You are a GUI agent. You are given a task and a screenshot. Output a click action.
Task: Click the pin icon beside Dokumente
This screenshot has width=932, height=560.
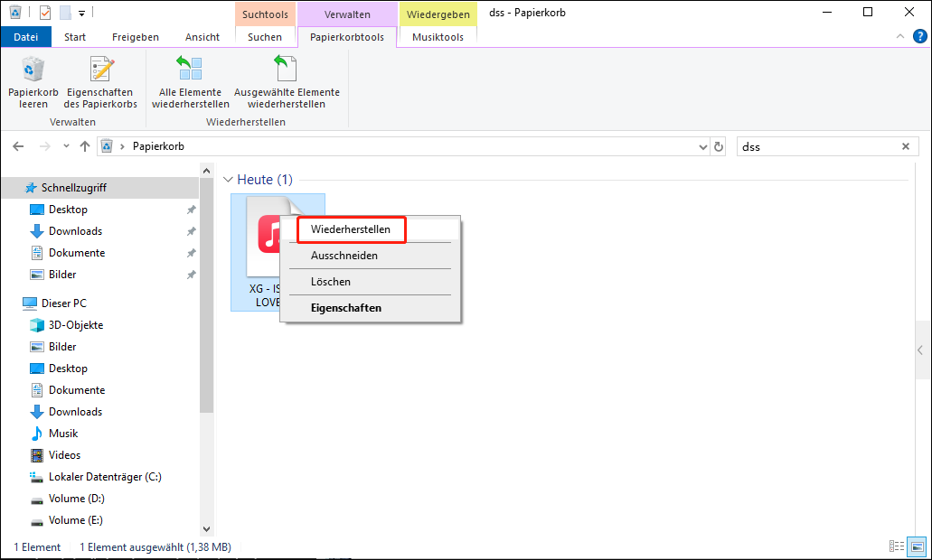[x=192, y=254]
